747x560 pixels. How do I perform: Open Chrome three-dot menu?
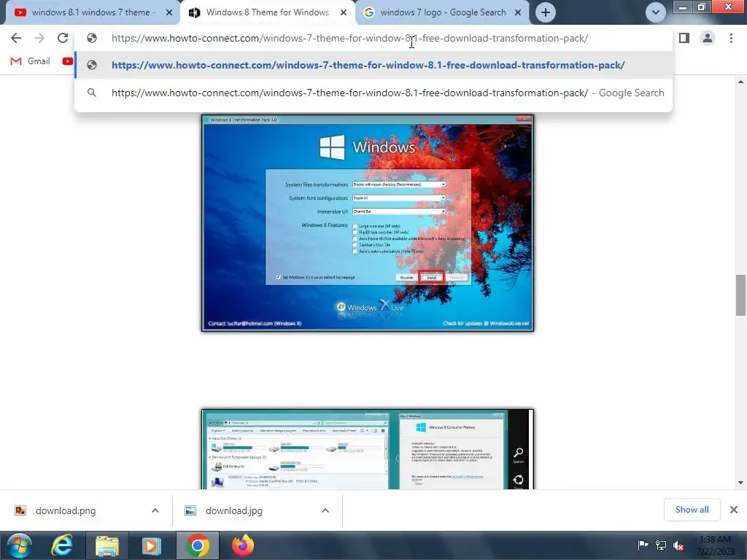(731, 38)
